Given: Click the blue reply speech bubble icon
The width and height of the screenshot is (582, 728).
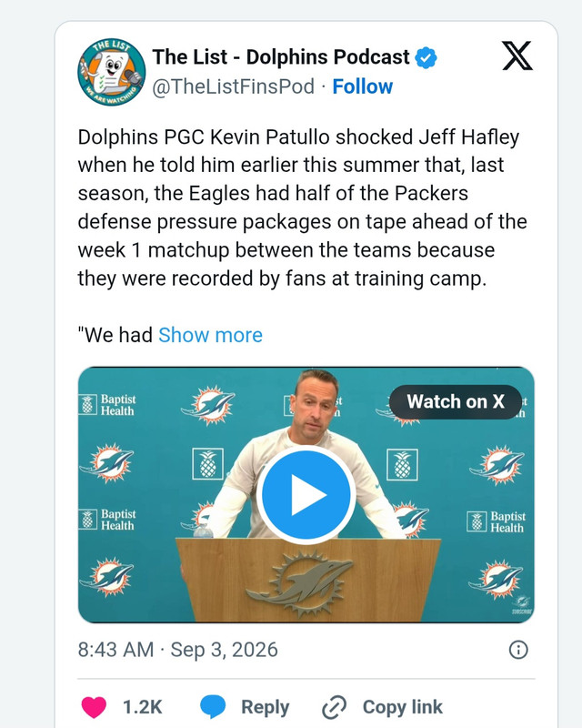Looking at the screenshot, I should tap(213, 707).
